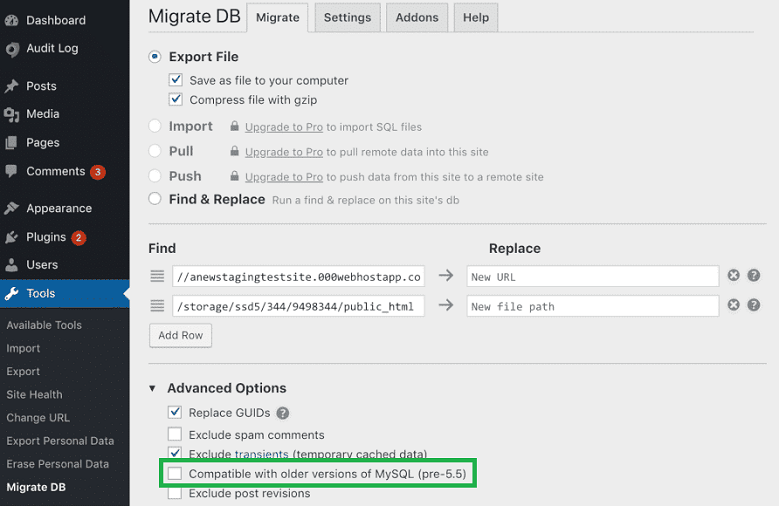
Task: Click the Add Row button
Action: (x=180, y=336)
